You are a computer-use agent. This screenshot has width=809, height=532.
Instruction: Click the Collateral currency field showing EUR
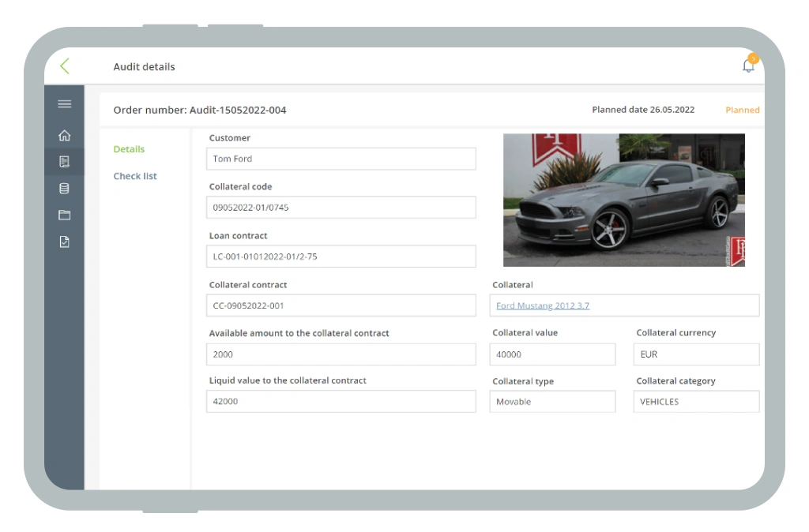(697, 354)
